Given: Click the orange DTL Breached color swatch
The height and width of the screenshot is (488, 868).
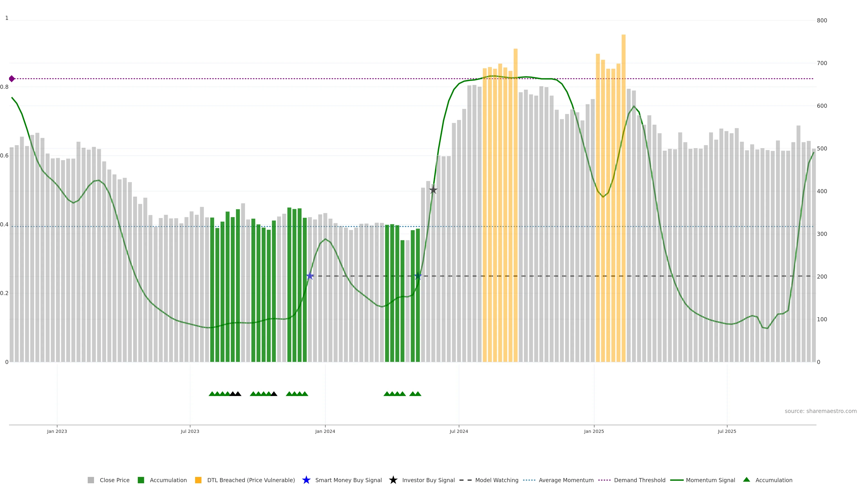Looking at the screenshot, I should click(198, 480).
